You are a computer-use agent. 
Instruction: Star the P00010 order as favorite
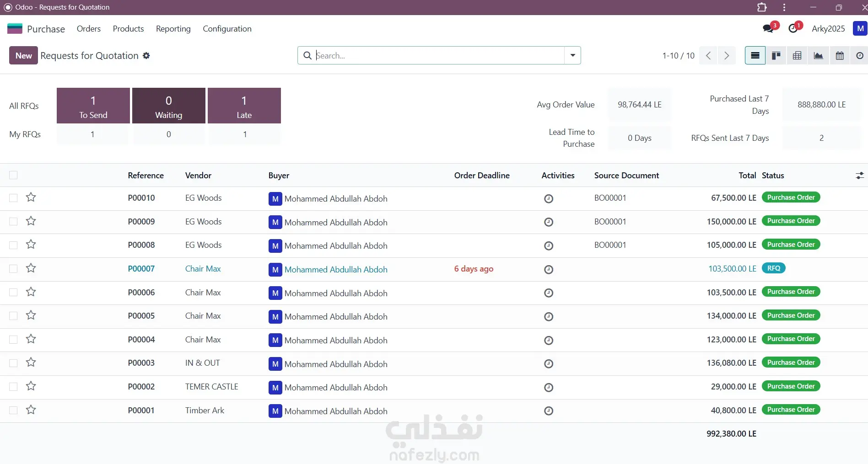pyautogui.click(x=31, y=197)
